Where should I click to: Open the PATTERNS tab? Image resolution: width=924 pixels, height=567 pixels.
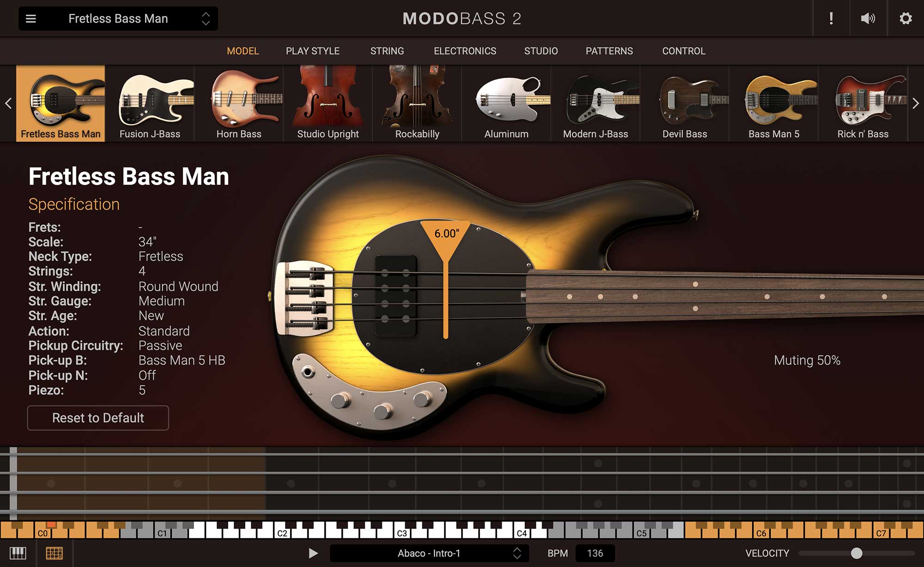tap(609, 51)
